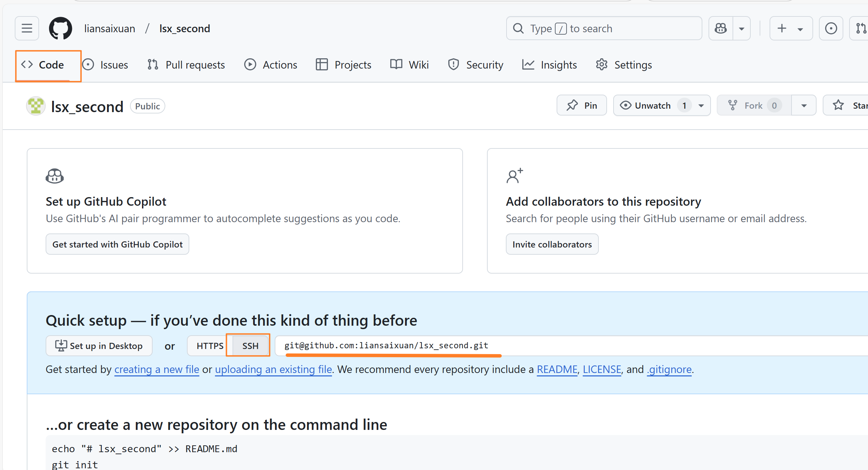The width and height of the screenshot is (868, 470).
Task: Expand the Copilot dropdown arrow in header
Action: [741, 29]
